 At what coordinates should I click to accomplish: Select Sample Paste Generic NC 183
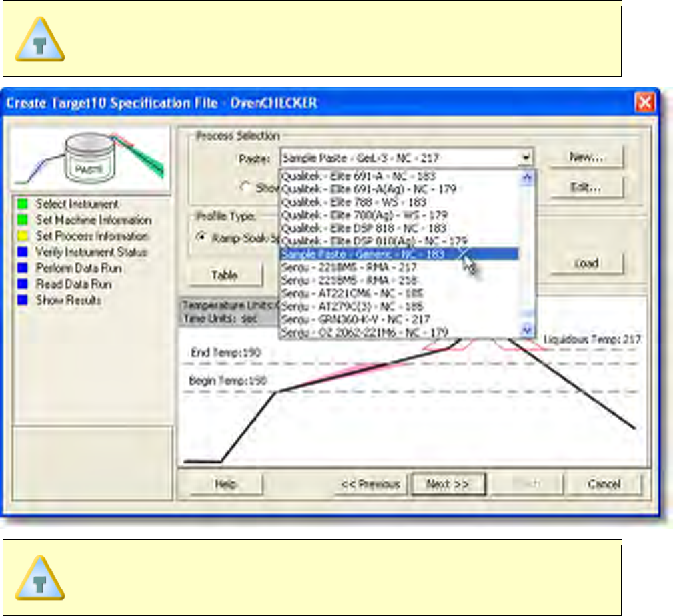[399, 254]
